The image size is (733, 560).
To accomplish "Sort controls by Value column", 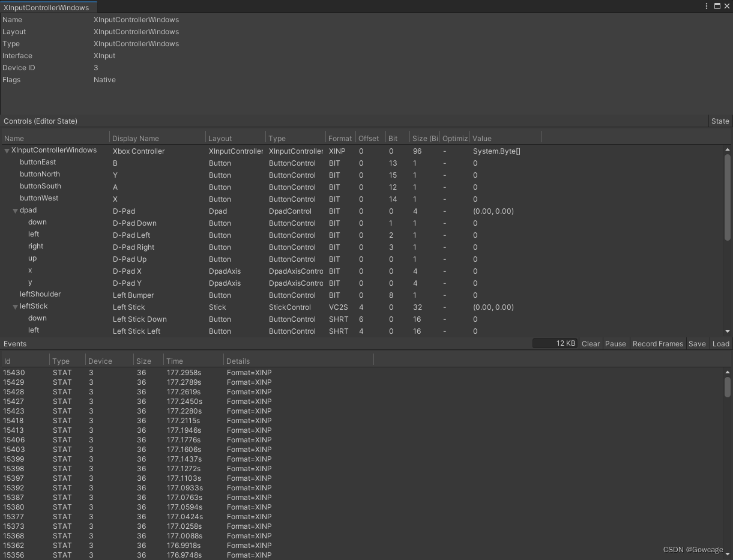I will (x=505, y=138).
